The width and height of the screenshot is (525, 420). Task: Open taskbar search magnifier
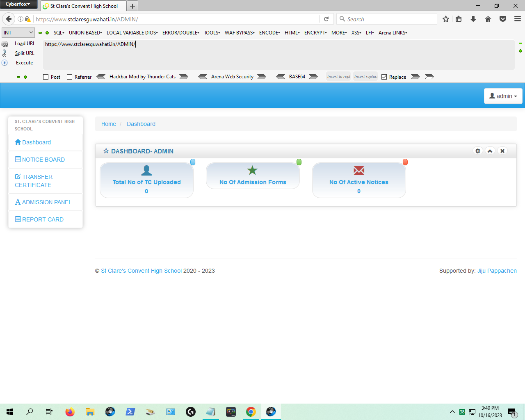coord(30,412)
